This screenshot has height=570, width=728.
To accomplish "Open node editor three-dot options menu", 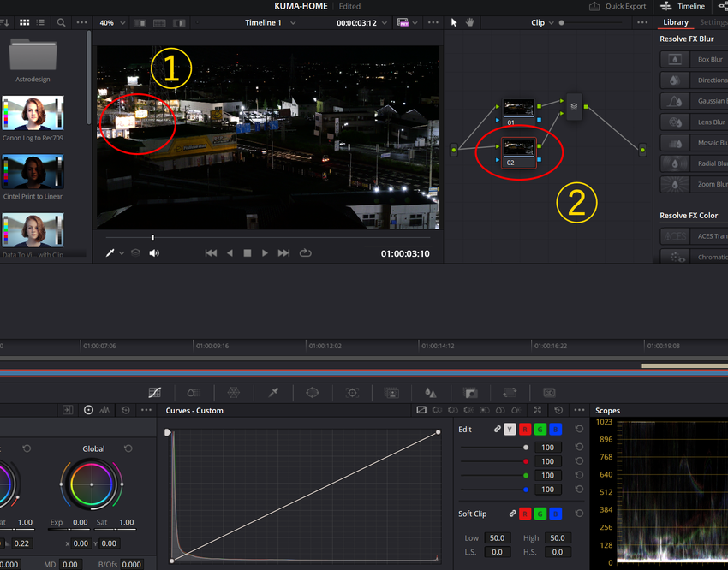I will 642,22.
